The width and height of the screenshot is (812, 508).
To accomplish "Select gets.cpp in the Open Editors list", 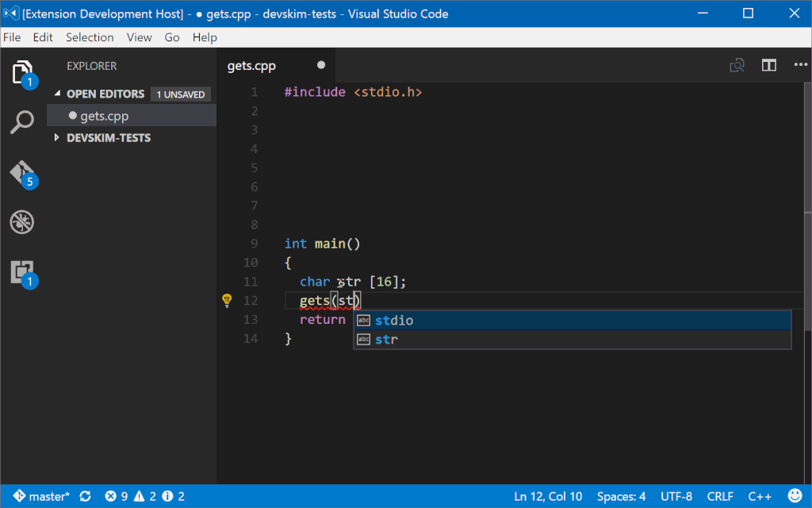I will (x=132, y=116).
